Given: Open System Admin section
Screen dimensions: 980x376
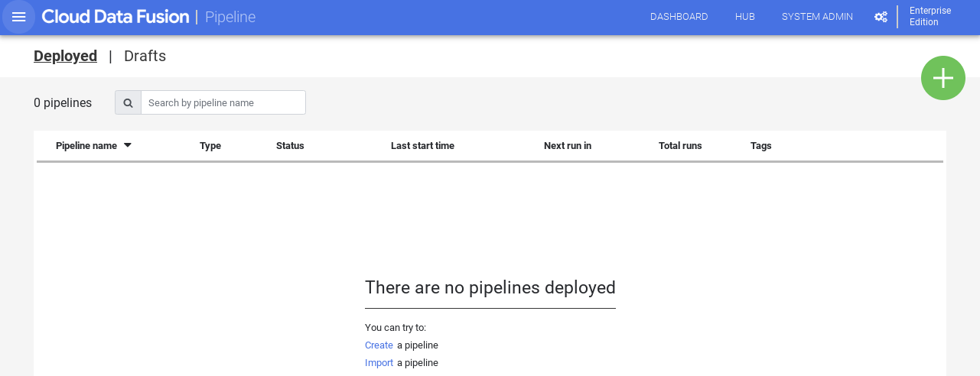Looking at the screenshot, I should (x=817, y=17).
